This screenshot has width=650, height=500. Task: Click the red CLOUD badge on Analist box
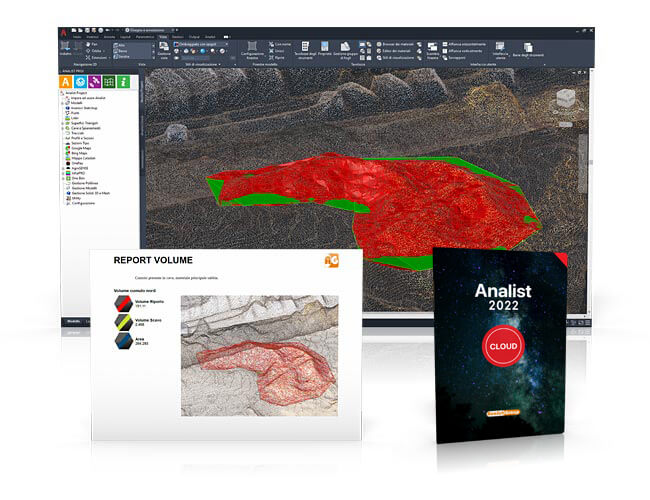[x=503, y=346]
